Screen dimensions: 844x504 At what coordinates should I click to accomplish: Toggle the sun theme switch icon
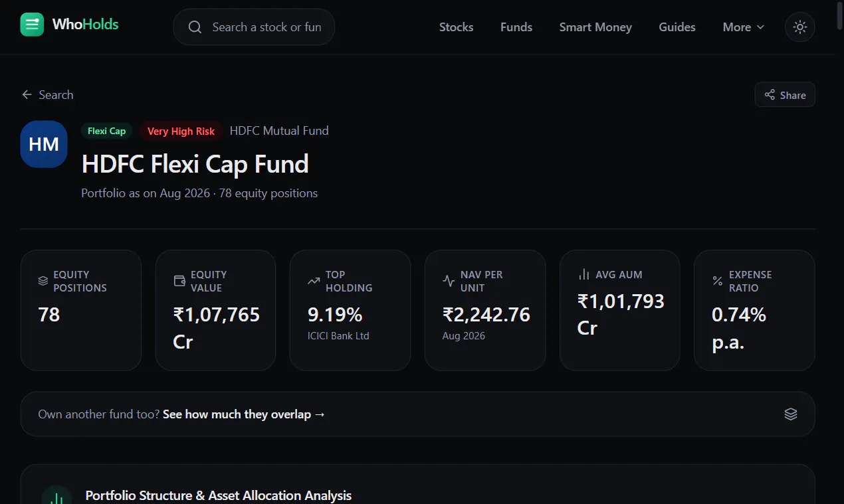(800, 27)
